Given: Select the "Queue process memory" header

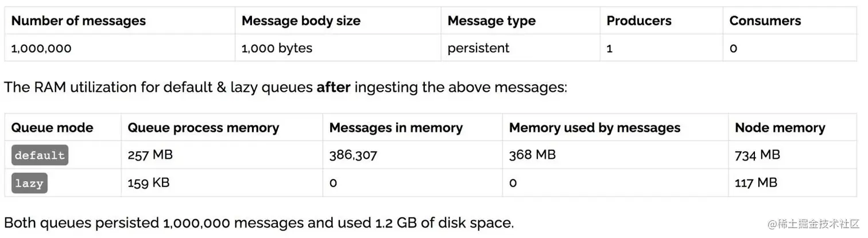Looking at the screenshot, I should coord(203,128).
